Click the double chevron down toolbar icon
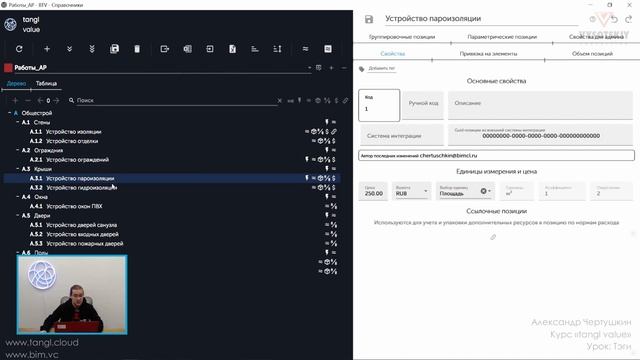Image resolution: width=640 pixels, height=360 pixels. (x=69, y=49)
